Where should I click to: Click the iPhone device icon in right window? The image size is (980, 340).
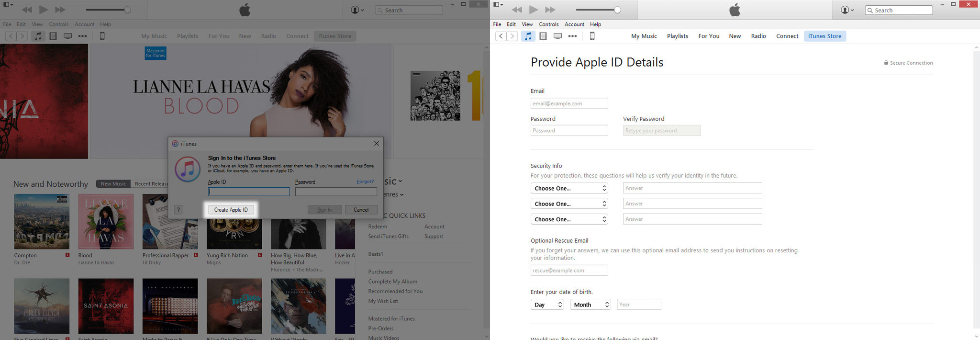592,36
